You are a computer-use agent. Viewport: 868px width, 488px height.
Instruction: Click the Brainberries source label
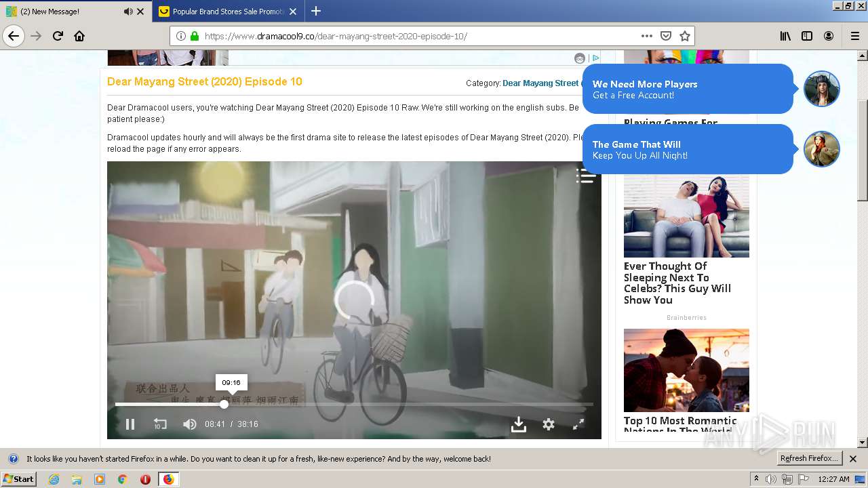(686, 318)
